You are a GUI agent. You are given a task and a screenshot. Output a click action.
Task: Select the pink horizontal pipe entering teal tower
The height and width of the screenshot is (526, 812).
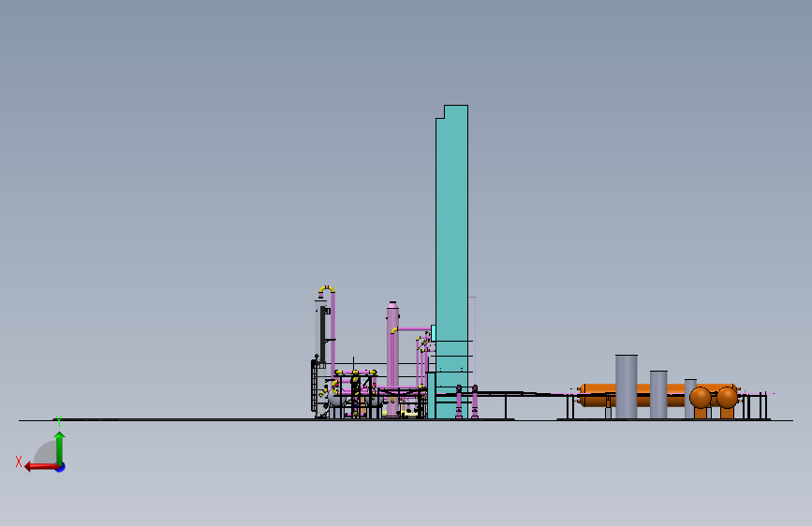coord(414,329)
